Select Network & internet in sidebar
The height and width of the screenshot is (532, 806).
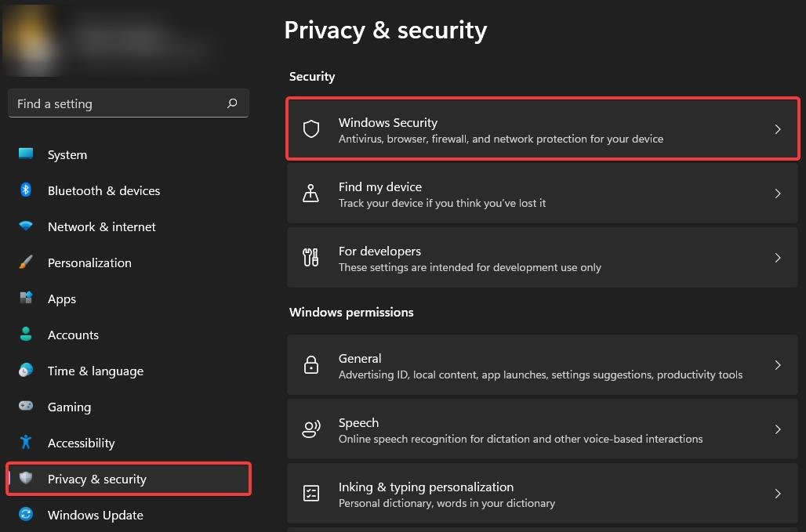(129, 226)
